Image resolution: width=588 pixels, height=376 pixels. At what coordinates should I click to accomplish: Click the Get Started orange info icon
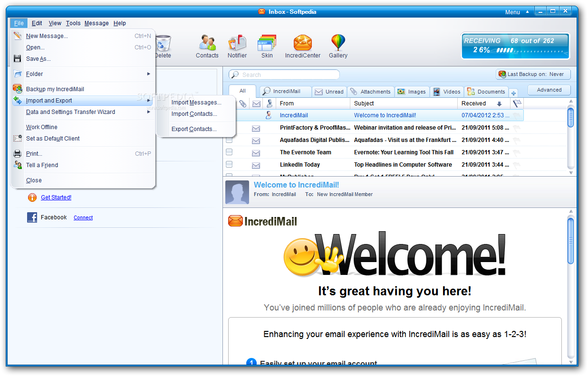pos(32,197)
